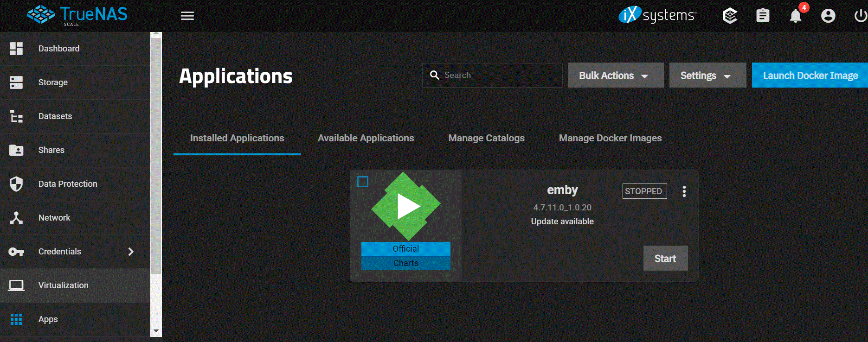Open the notifications bell icon
Screen dimensions: 868x342
(795, 16)
